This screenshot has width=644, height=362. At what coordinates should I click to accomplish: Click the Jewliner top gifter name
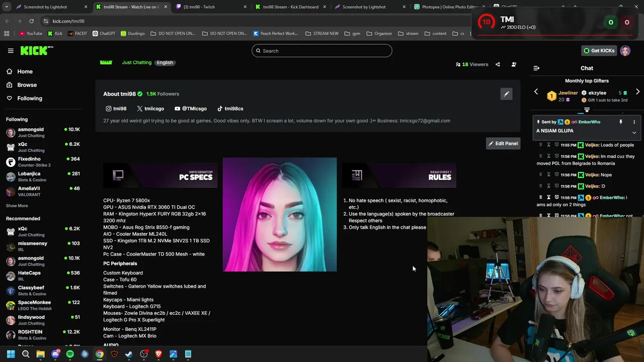pyautogui.click(x=568, y=93)
